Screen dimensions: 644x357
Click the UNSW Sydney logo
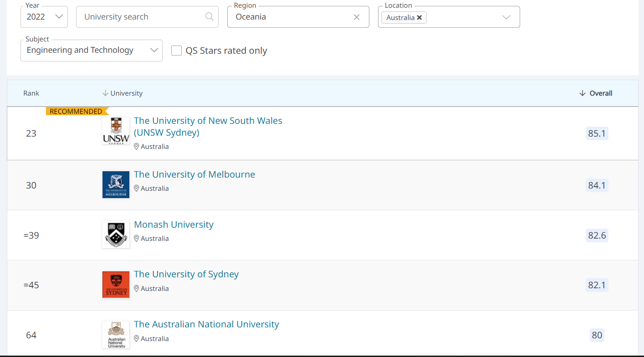point(116,131)
